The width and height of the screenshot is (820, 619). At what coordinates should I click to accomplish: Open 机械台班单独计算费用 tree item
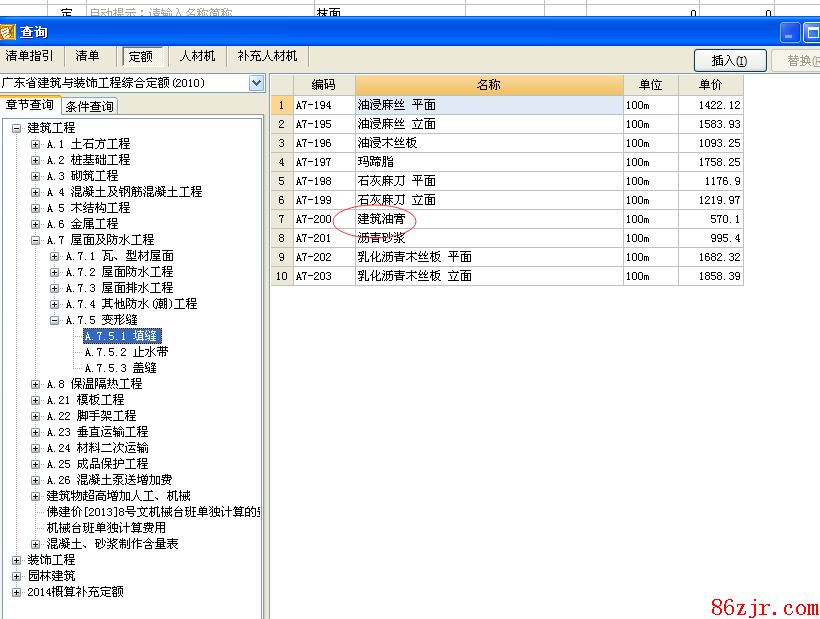coord(106,528)
